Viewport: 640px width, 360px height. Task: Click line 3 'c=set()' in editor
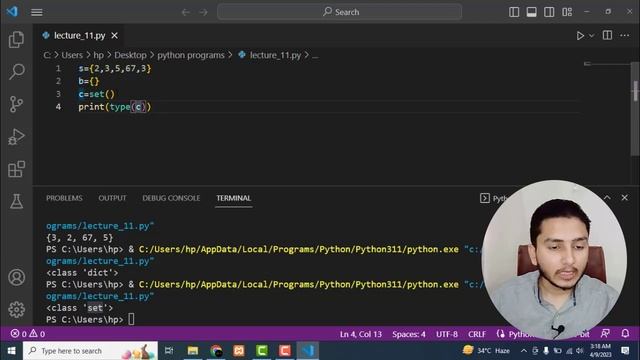click(x=97, y=94)
